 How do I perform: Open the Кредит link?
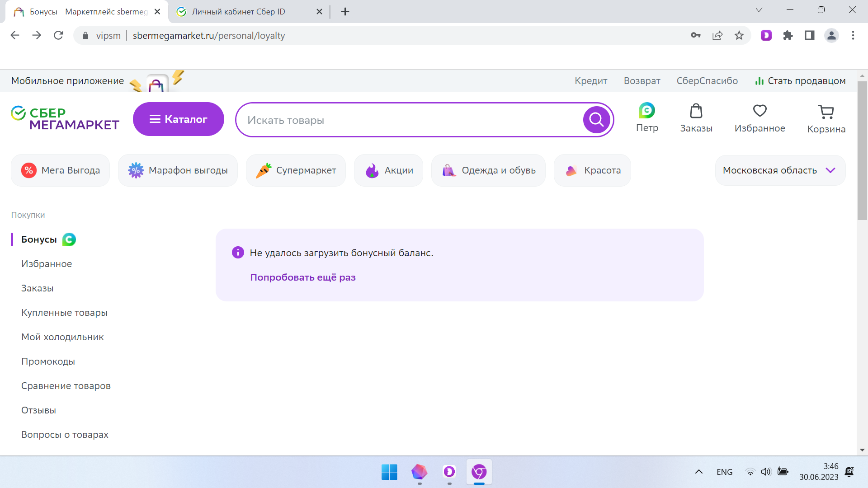591,81
